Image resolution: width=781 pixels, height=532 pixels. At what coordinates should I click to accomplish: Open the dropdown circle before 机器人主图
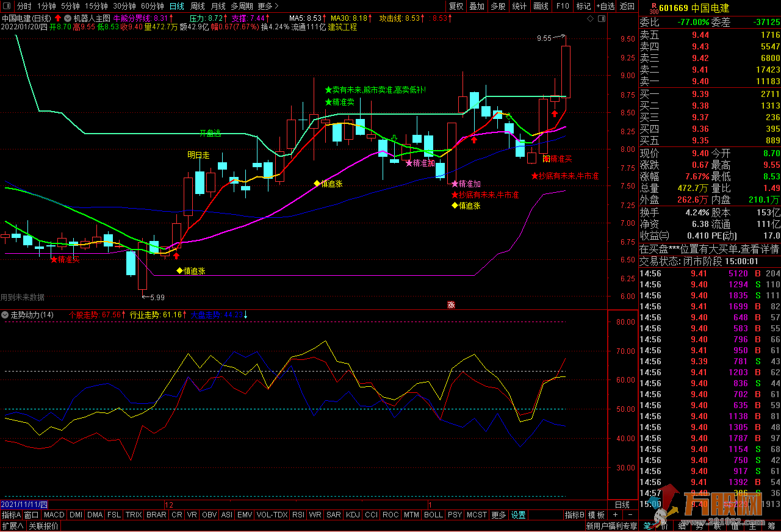pyautogui.click(x=67, y=18)
